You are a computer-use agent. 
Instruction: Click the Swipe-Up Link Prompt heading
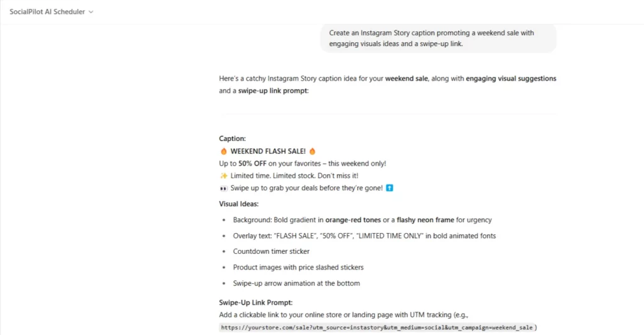[x=256, y=302]
